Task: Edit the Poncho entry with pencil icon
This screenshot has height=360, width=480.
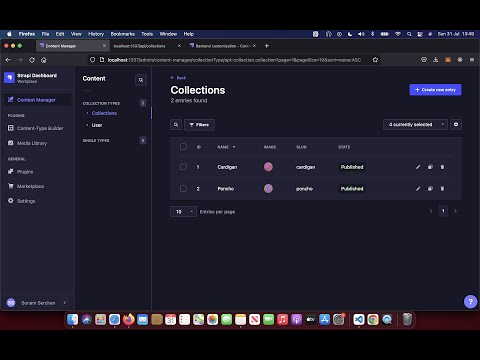Action: 418,189
